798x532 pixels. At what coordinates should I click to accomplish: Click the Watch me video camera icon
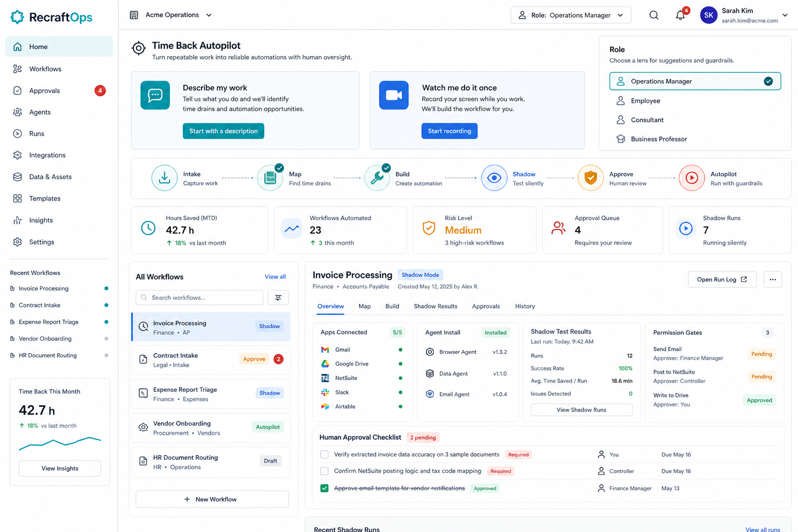394,95
